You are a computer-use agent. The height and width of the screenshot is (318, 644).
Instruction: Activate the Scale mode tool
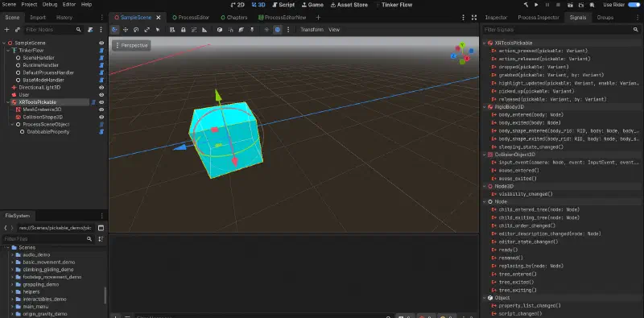pyautogui.click(x=147, y=30)
